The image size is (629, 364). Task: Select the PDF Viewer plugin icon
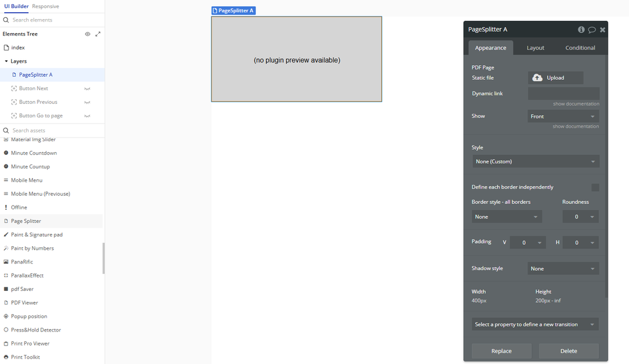tap(6, 302)
